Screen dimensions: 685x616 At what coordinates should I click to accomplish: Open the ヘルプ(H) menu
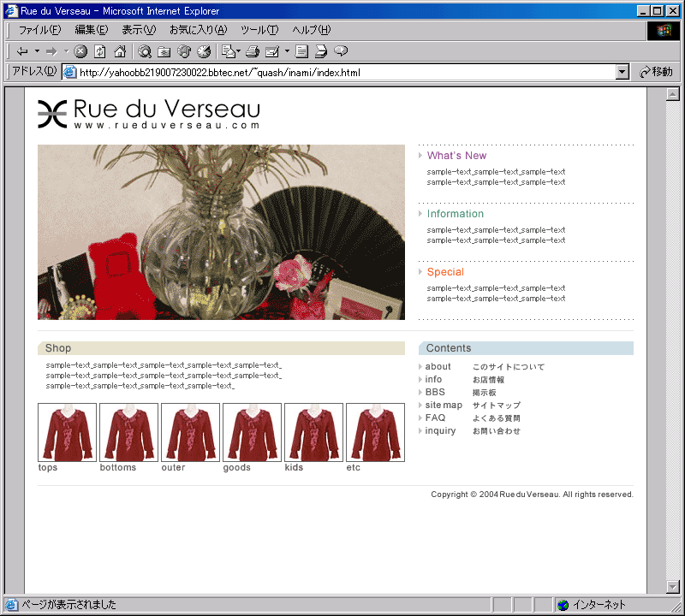[x=312, y=30]
